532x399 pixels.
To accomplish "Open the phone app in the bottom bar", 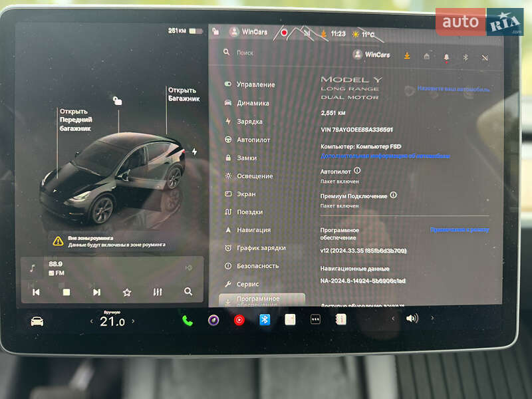I will coord(186,319).
